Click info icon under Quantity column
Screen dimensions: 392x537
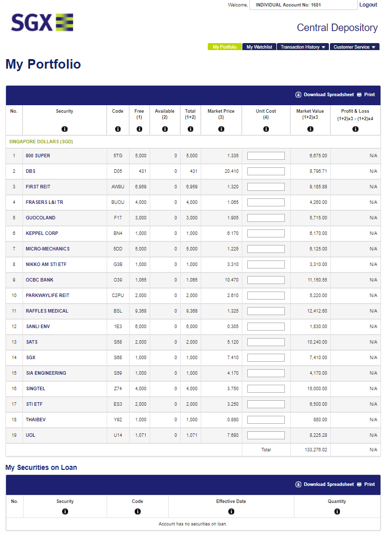click(337, 511)
